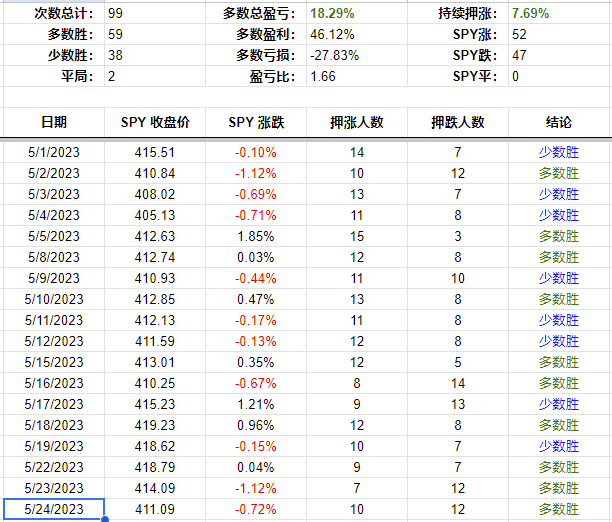Select the 押涨人数 cell for 5/5/2023
Screen dimensions: 612x522
[357, 236]
